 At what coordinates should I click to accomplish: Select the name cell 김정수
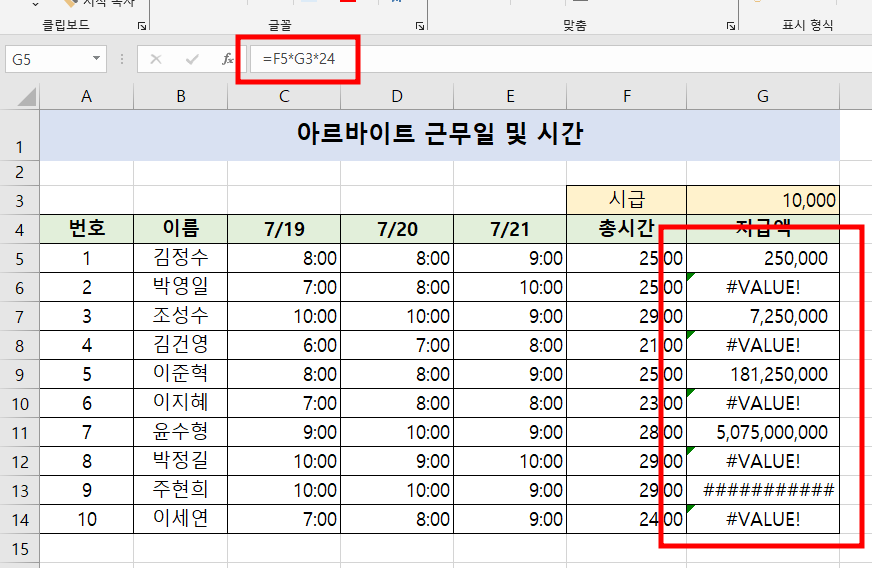pyautogui.click(x=181, y=258)
